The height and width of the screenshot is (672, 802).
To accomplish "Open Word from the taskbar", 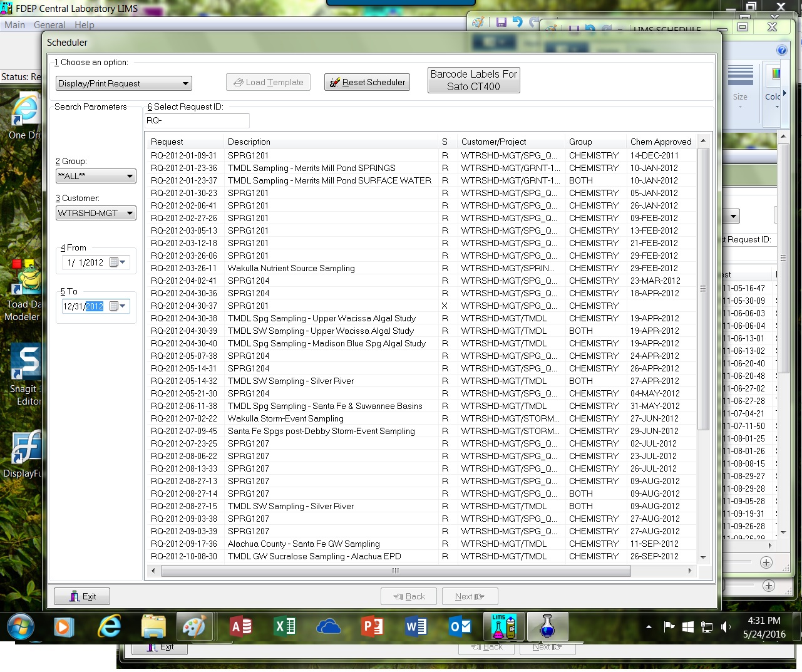I will 416,626.
